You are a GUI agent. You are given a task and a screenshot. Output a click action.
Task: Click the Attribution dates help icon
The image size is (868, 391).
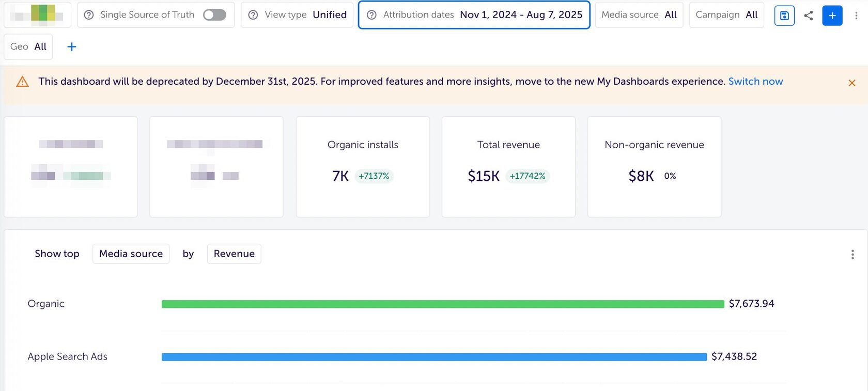tap(371, 15)
